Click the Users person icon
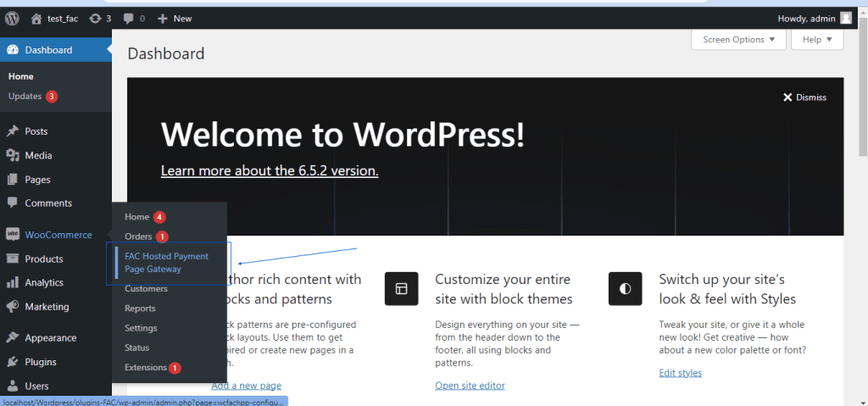868x406 pixels. (13, 386)
